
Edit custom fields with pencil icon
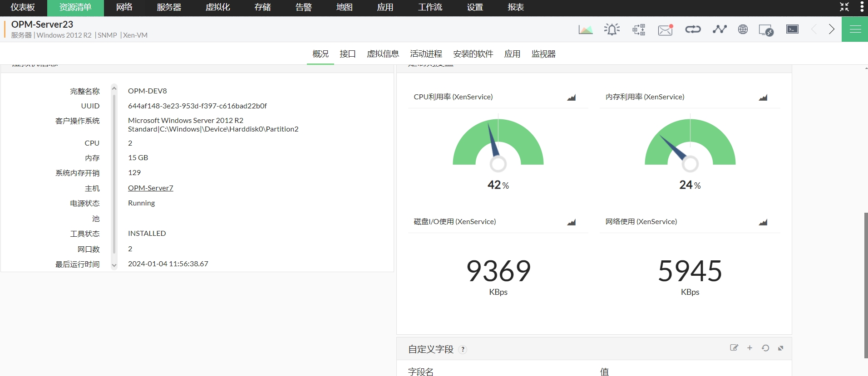(x=734, y=348)
